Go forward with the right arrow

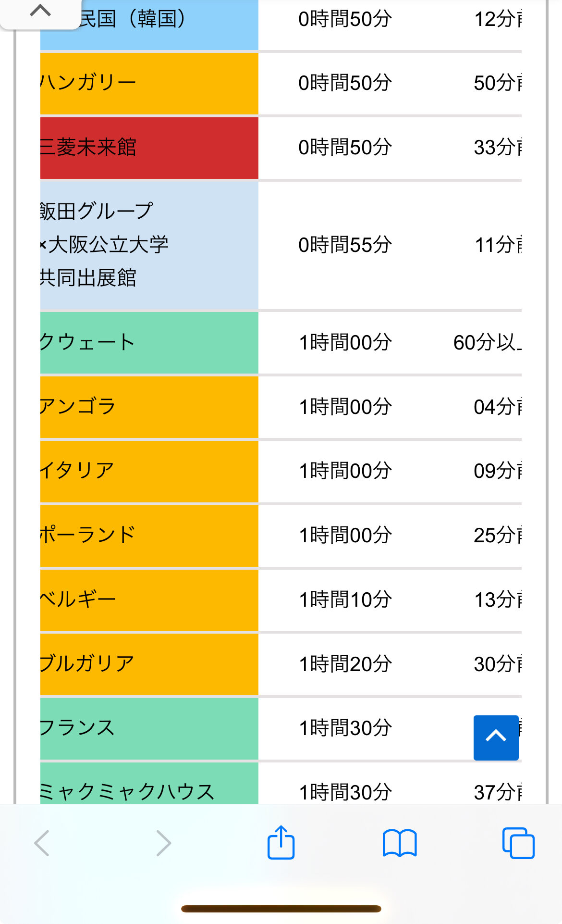click(163, 843)
